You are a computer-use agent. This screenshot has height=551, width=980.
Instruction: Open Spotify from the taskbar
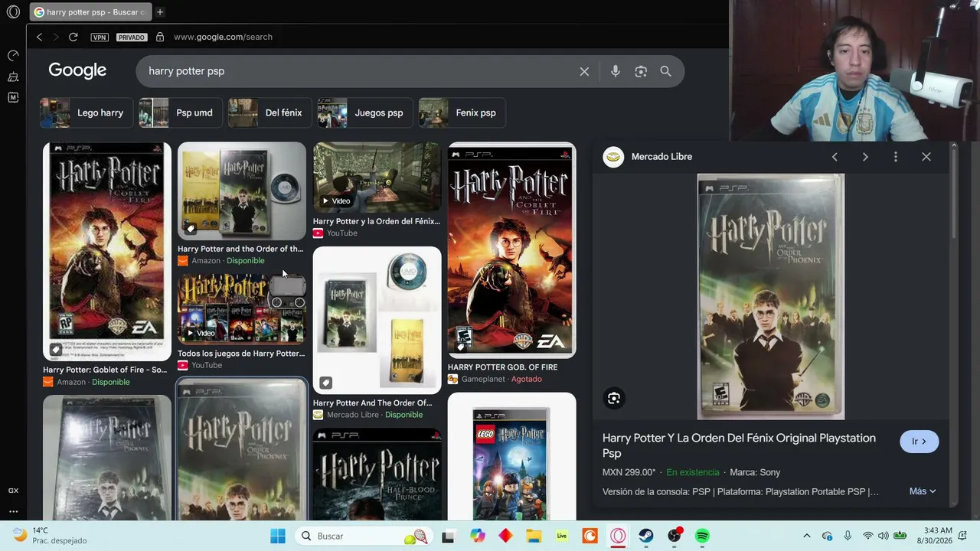coord(702,536)
